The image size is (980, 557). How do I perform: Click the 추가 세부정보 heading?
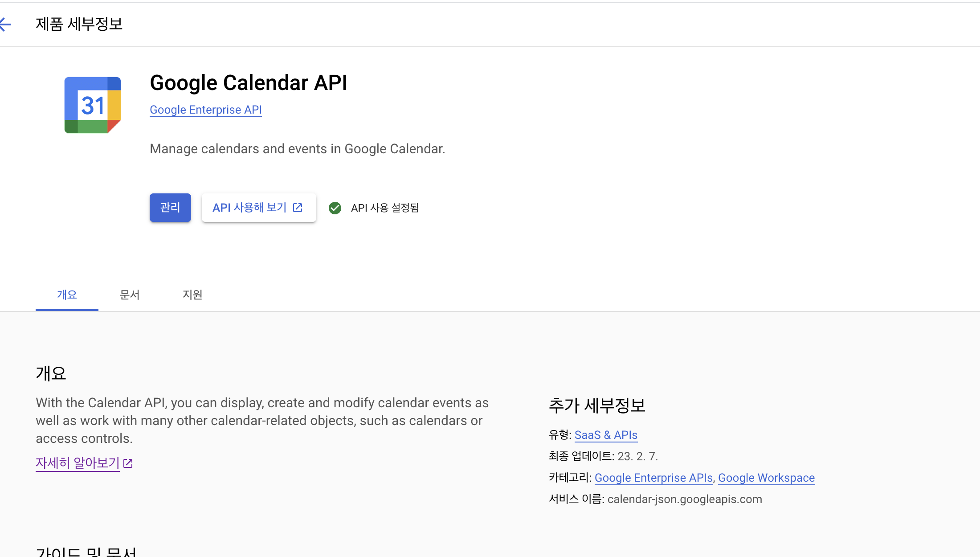click(x=597, y=405)
